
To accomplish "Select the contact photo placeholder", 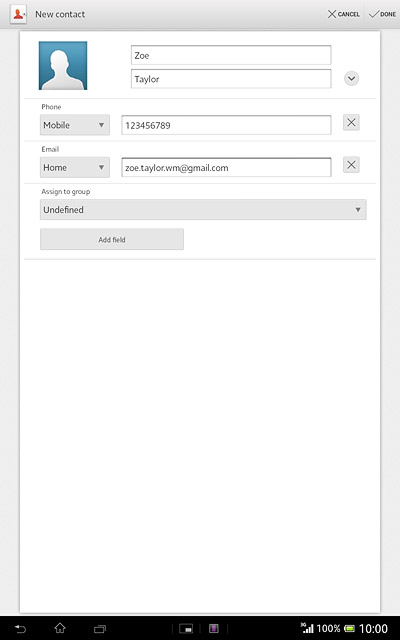I will (63, 66).
